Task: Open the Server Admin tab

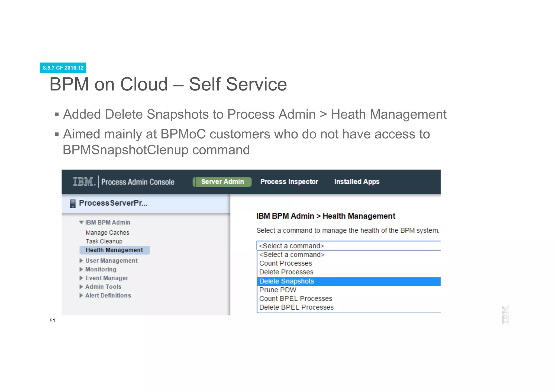Action: 222,182
